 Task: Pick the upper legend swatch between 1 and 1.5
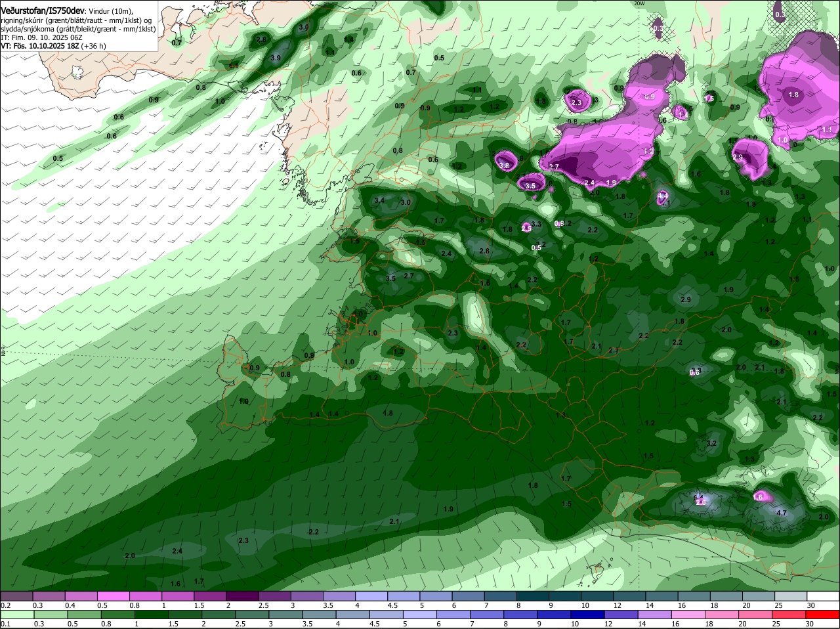(178, 596)
